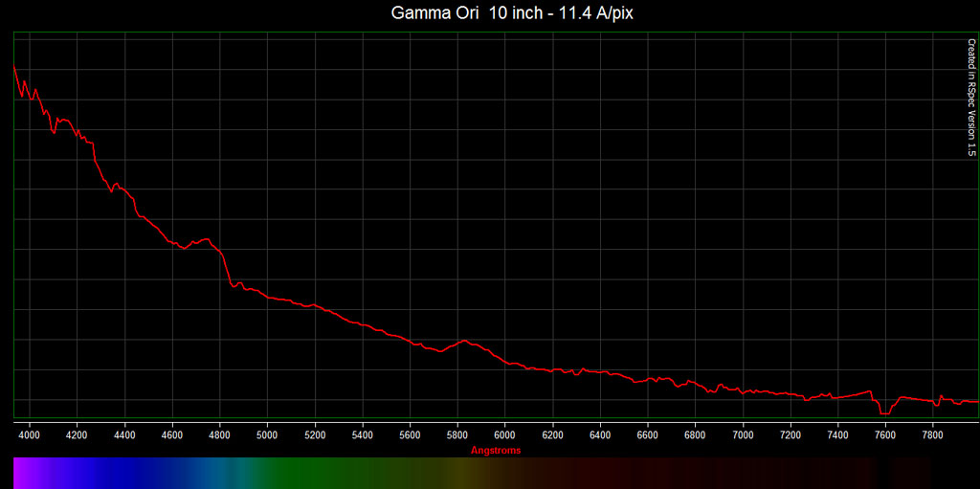Select the 5600 wavelength tick label
Screen dimensions: 980x489
click(410, 434)
